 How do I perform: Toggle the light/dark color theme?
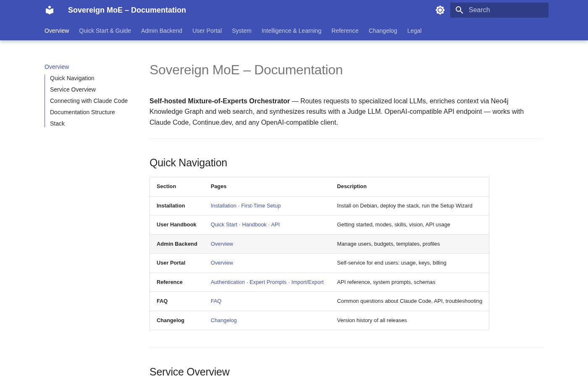440,10
